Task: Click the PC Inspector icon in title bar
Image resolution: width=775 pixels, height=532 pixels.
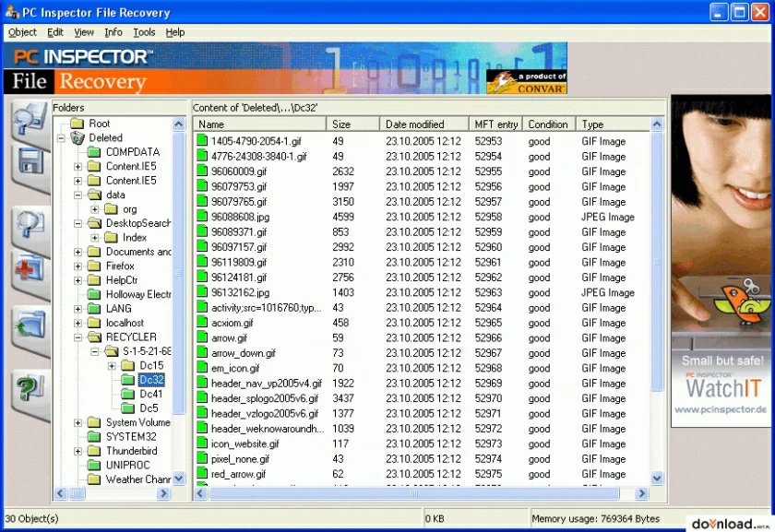Action: 9,12
